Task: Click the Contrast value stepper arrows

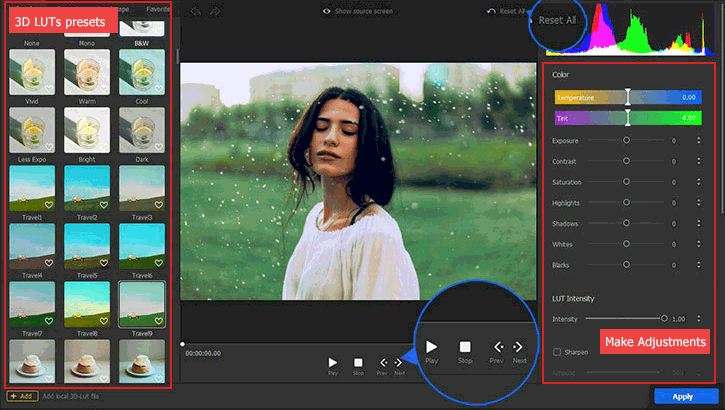Action: (698, 161)
